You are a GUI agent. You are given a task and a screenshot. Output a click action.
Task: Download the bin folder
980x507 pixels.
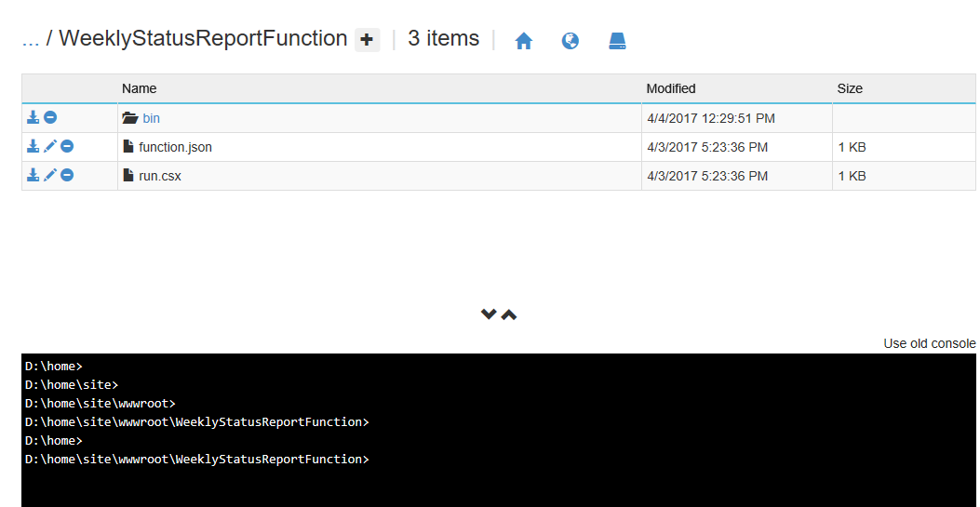click(33, 118)
